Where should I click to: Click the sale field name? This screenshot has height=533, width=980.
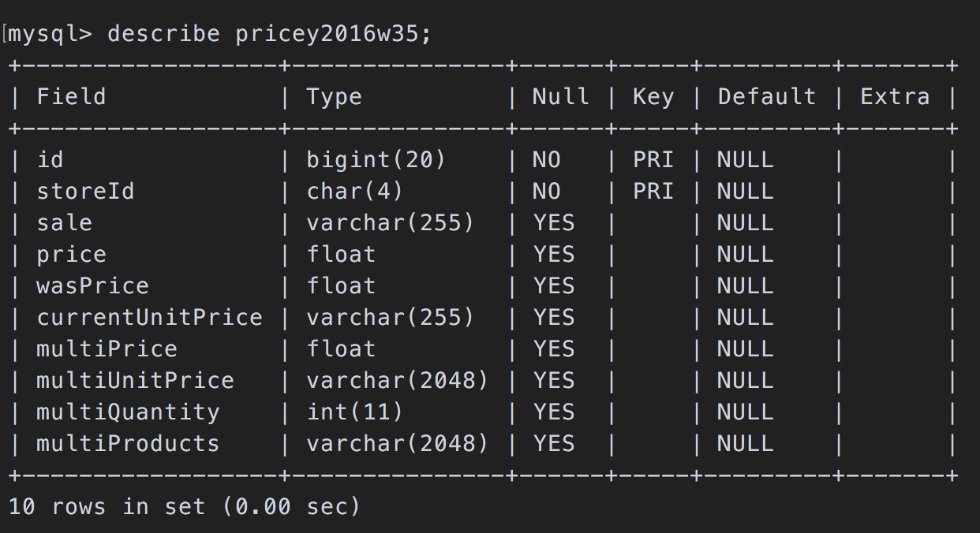click(x=64, y=223)
